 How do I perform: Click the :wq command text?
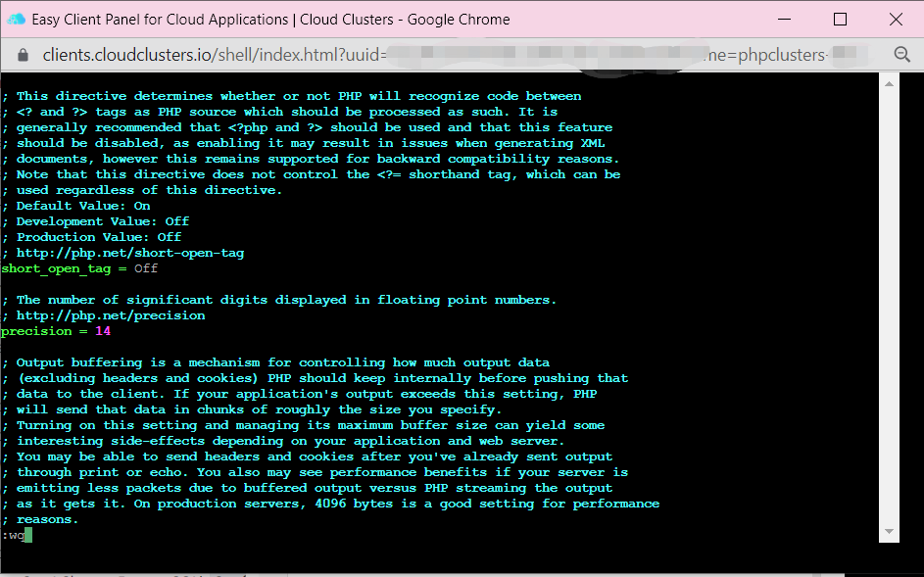click(13, 535)
